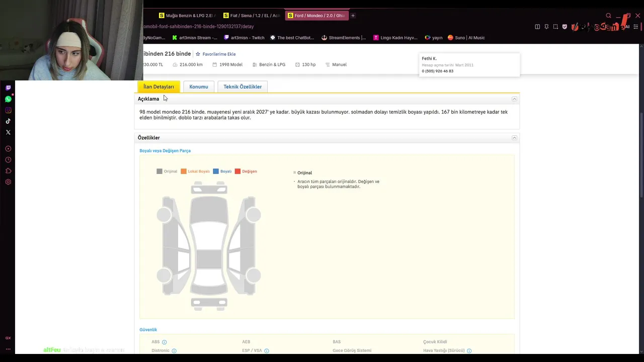Open X (Twitter) in the browser sidebar
The width and height of the screenshot is (644, 362).
tap(8, 132)
